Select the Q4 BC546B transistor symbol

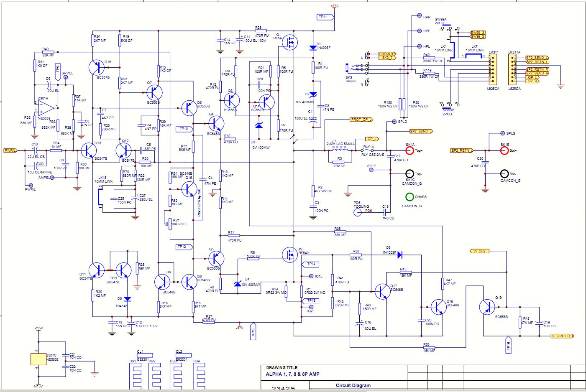pyautogui.click(x=216, y=123)
